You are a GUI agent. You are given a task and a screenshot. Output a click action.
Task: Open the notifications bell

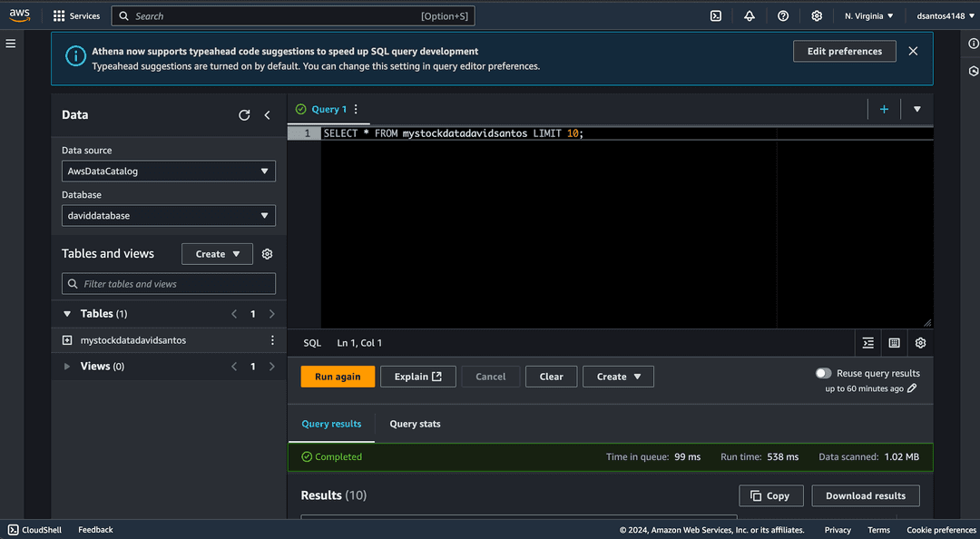pos(750,16)
